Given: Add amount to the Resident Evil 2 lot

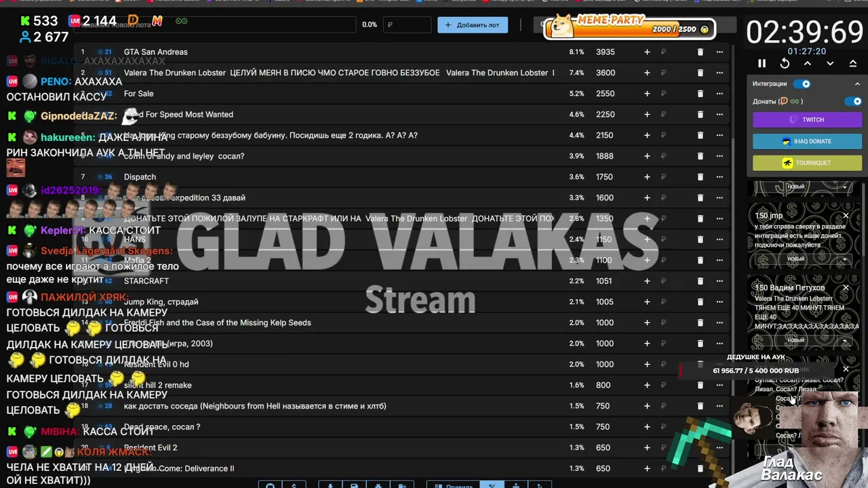Looking at the screenshot, I should point(647,447).
